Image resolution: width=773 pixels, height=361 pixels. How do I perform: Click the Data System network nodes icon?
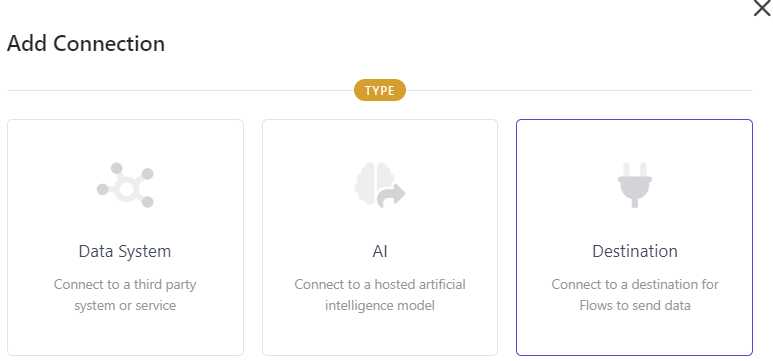(x=125, y=185)
